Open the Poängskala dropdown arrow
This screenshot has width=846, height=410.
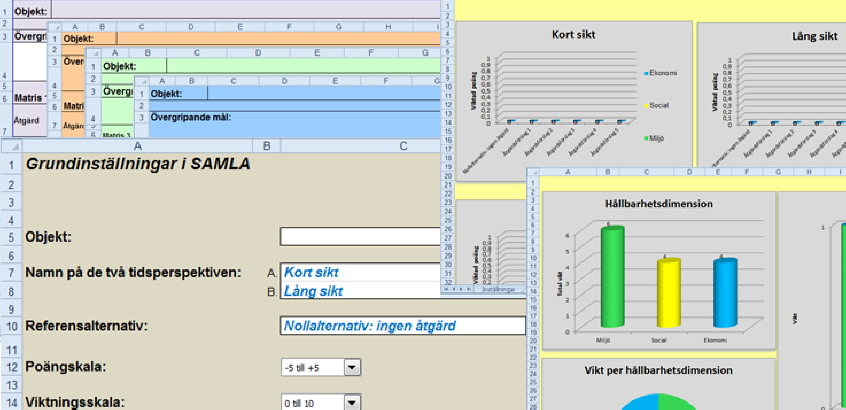click(x=352, y=368)
